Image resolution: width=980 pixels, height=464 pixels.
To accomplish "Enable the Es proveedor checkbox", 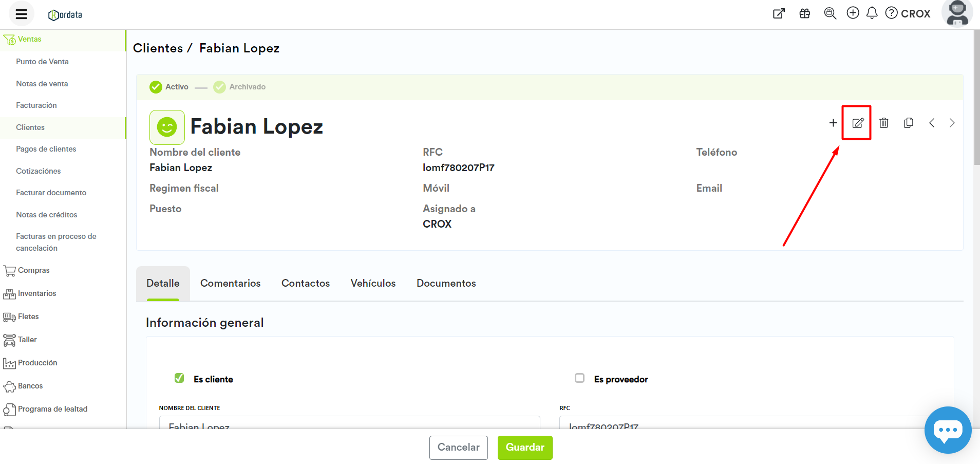I will [x=579, y=378].
